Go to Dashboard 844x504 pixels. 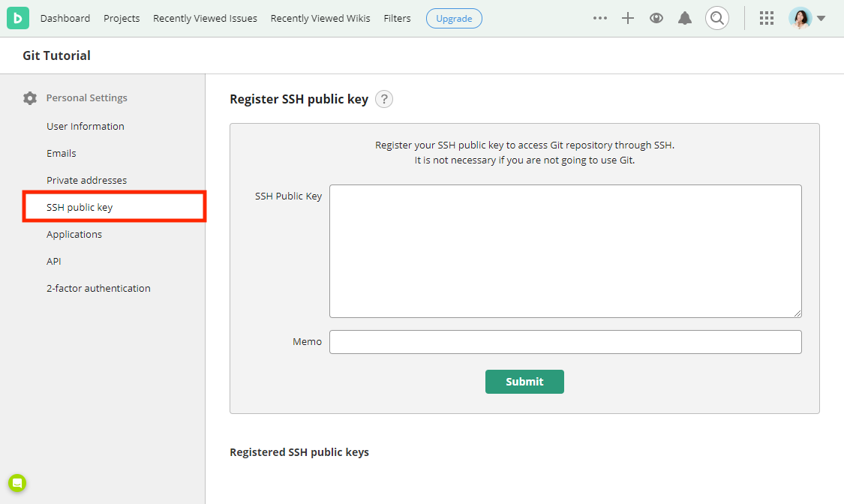(x=65, y=18)
